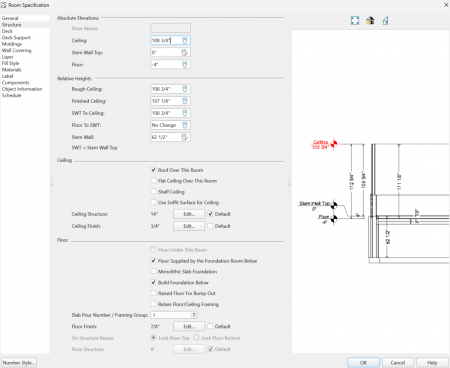Enable Use Soffit Surface for Ceiling

pos(153,202)
